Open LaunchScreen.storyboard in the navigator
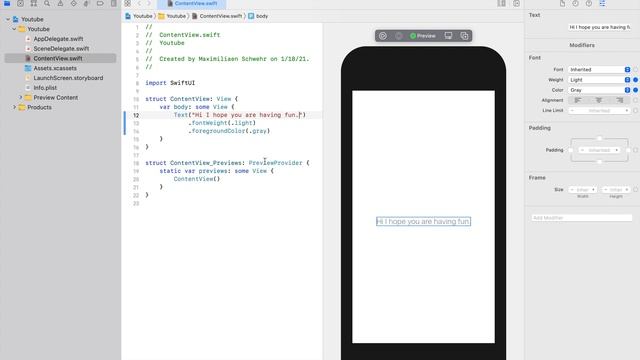 [68, 78]
